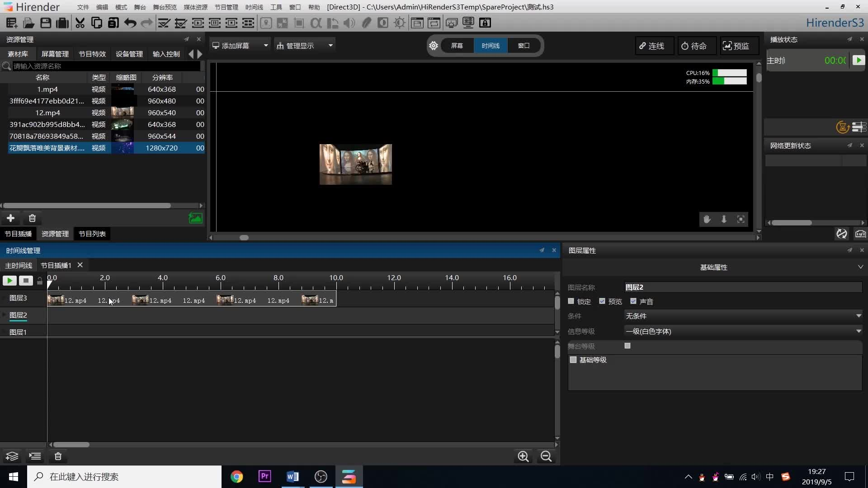Click the gear settings icon beside 屏幕
Viewport: 868px width, 488px height.
point(434,46)
